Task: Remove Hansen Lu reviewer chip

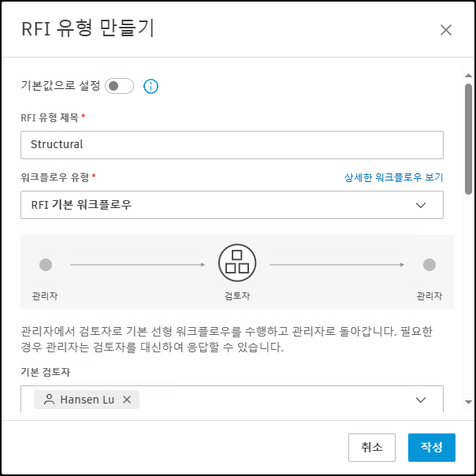Action: 127,400
